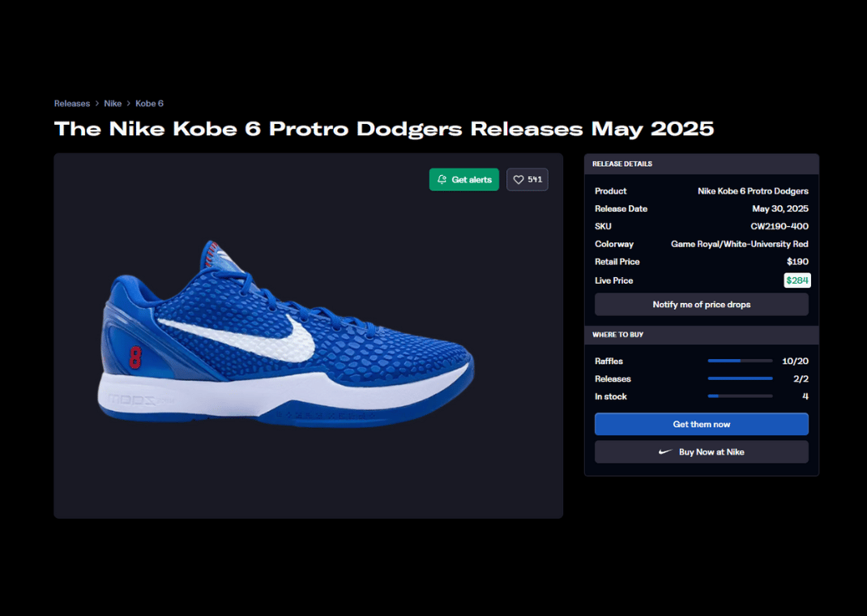Image resolution: width=867 pixels, height=616 pixels.
Task: Click the chevron separator after Releases breadcrumb
Action: point(96,104)
